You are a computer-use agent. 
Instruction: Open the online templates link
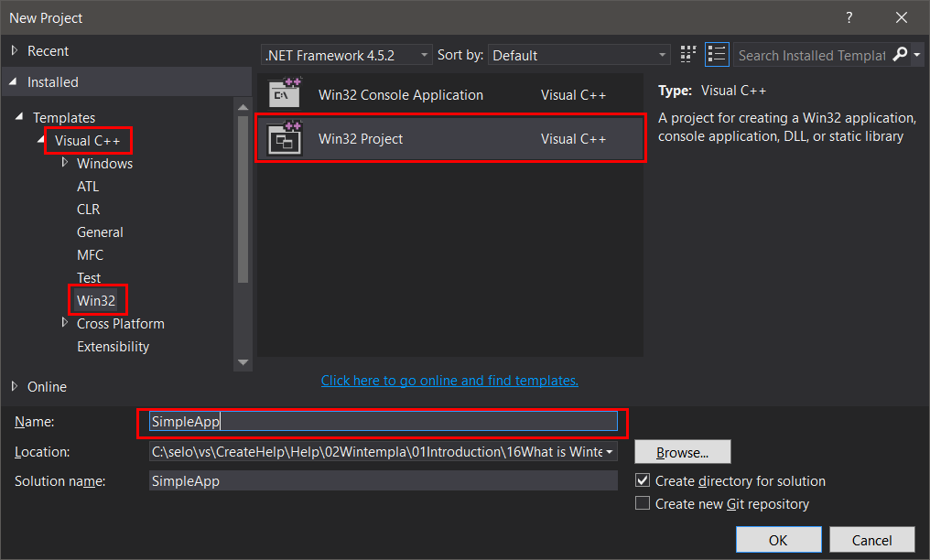click(x=449, y=381)
